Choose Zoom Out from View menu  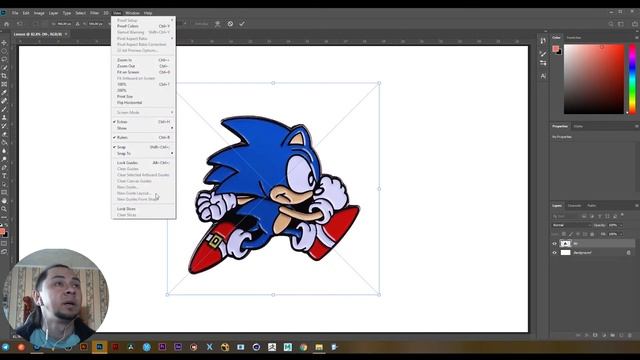pyautogui.click(x=143, y=66)
